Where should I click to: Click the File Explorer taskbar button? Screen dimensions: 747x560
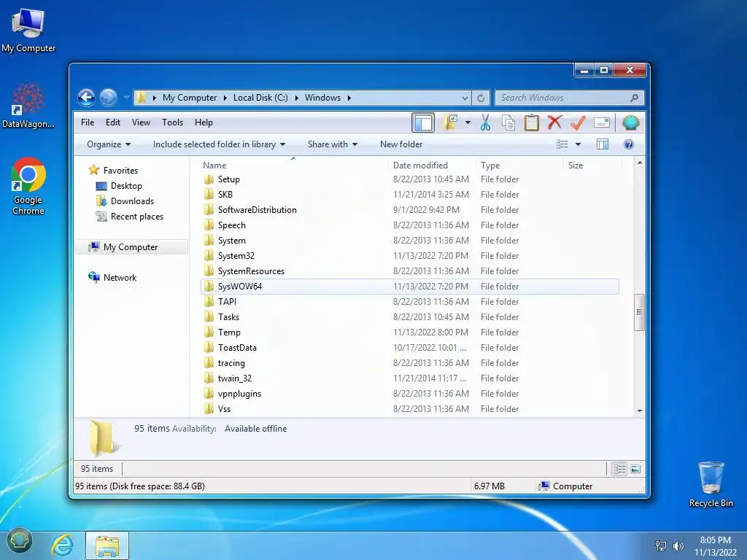click(x=107, y=545)
